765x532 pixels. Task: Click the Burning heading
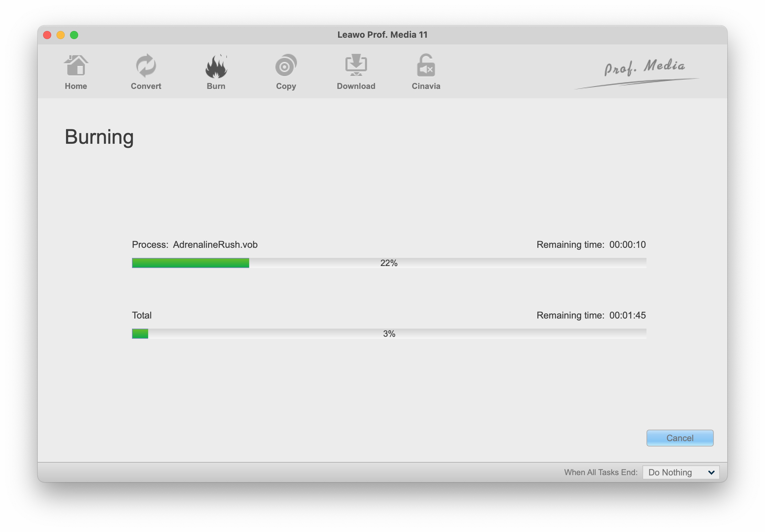[x=99, y=137]
